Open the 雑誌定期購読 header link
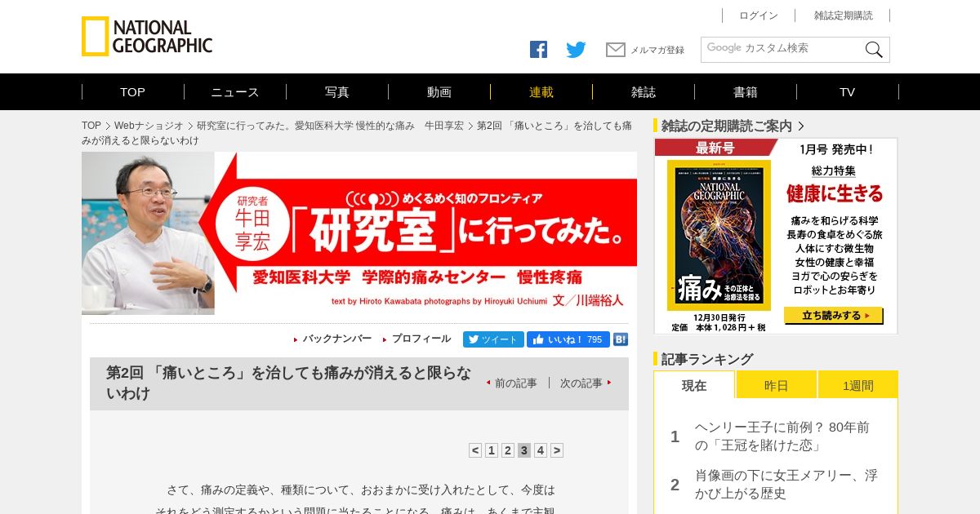980x514 pixels. tap(844, 16)
